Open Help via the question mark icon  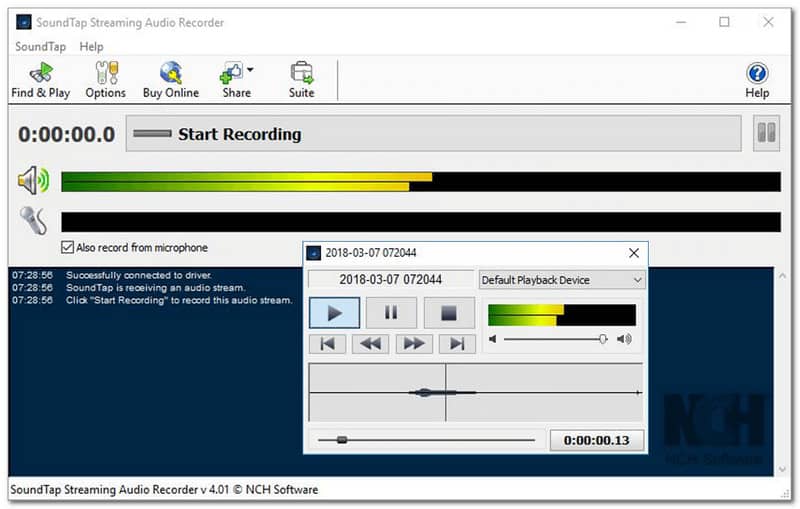click(x=757, y=73)
